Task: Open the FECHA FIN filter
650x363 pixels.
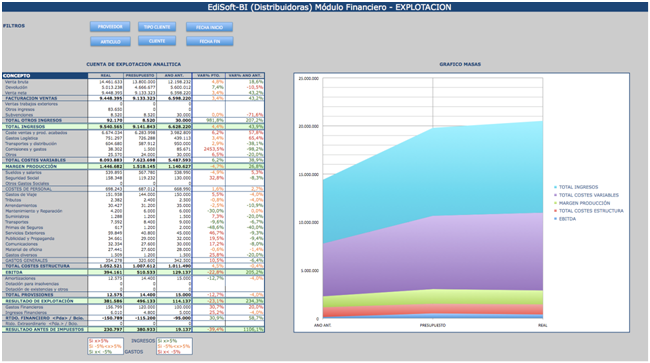Action: [x=209, y=41]
